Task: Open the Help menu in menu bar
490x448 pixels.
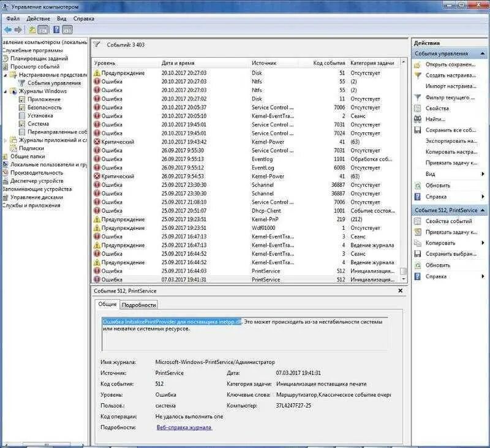Action: [84, 19]
